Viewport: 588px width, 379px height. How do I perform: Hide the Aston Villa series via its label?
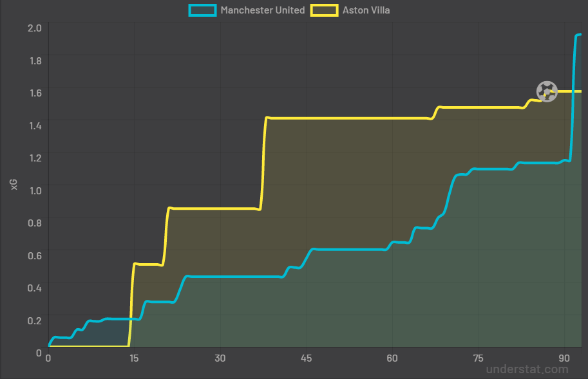[x=366, y=10]
